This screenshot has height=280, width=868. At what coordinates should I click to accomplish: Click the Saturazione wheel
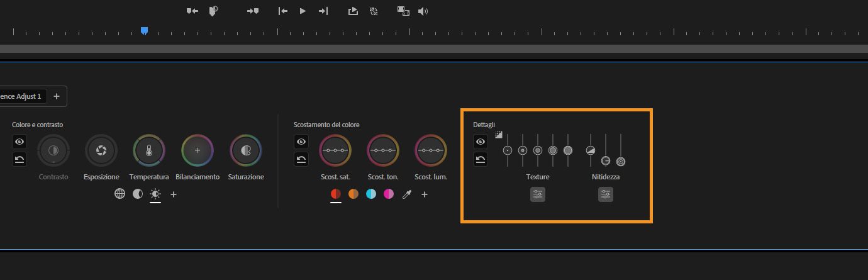pyautogui.click(x=246, y=150)
